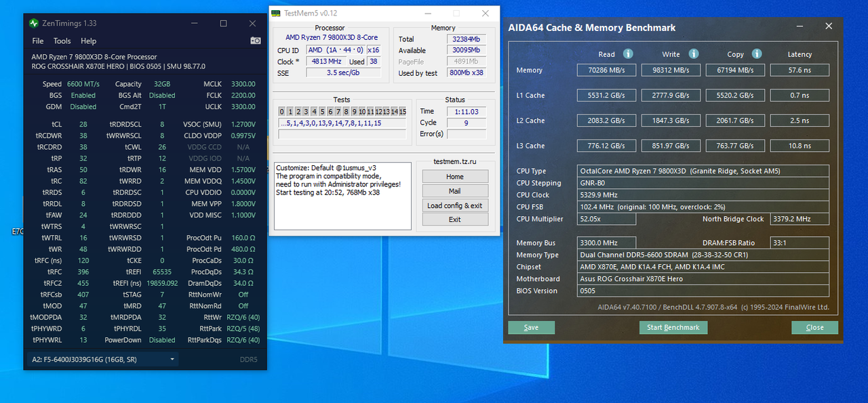Click the L3 Cache write value 851.97 GB/s

pyautogui.click(x=671, y=145)
